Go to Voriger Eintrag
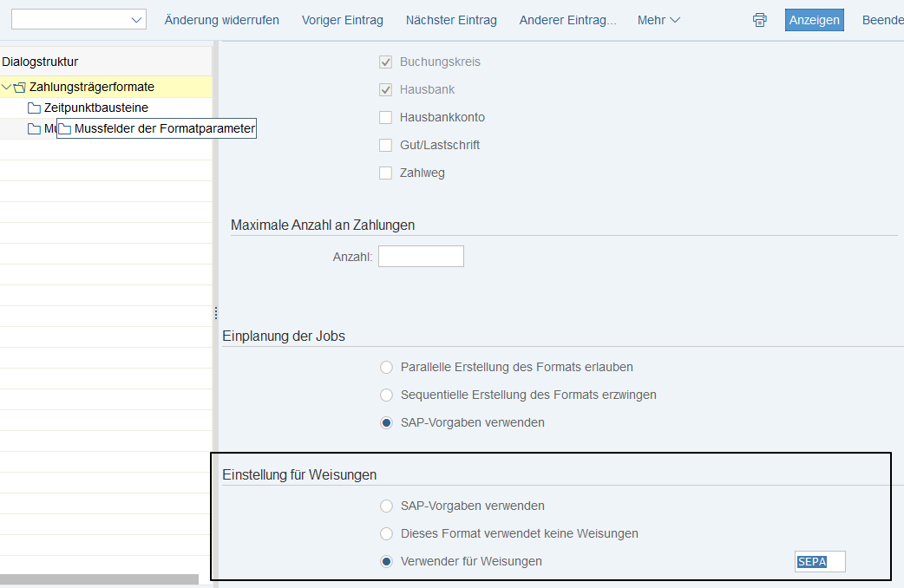904x588 pixels. click(342, 20)
